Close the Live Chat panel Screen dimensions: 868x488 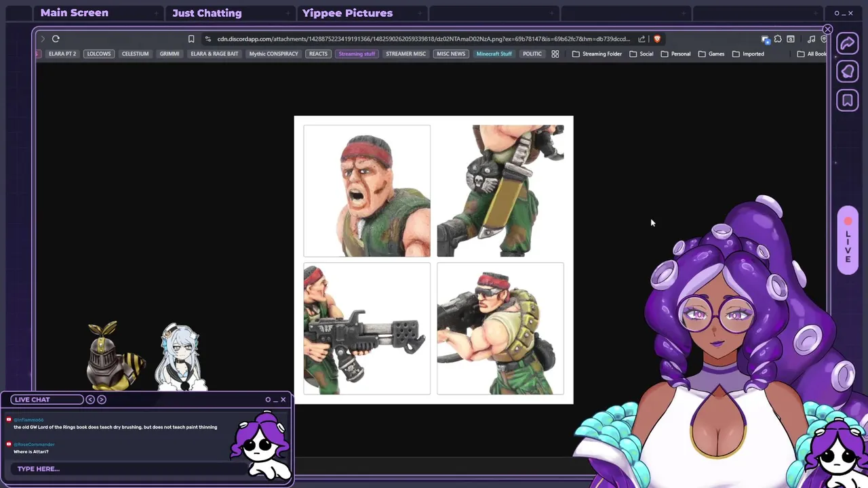[x=283, y=399]
